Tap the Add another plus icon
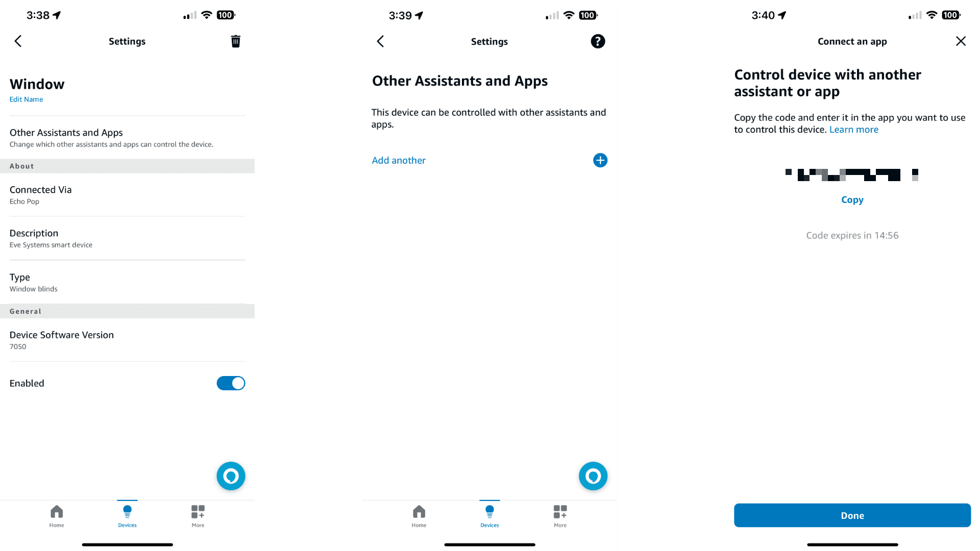 pos(599,160)
